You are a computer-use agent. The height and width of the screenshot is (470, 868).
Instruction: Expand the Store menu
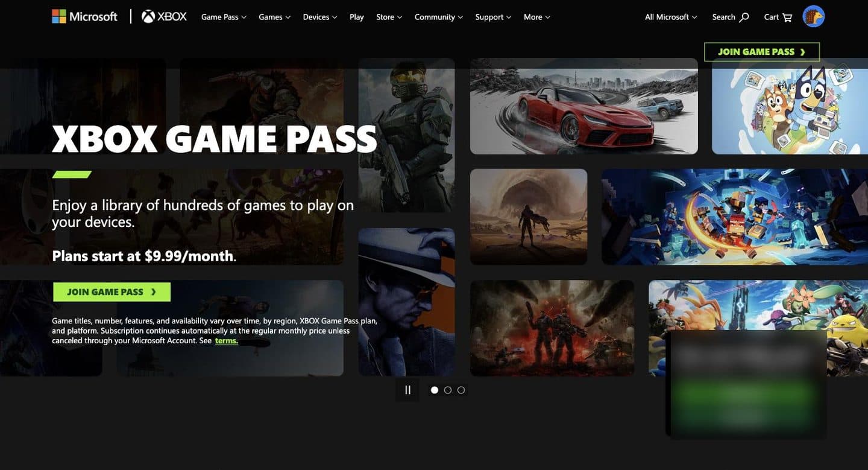[389, 17]
